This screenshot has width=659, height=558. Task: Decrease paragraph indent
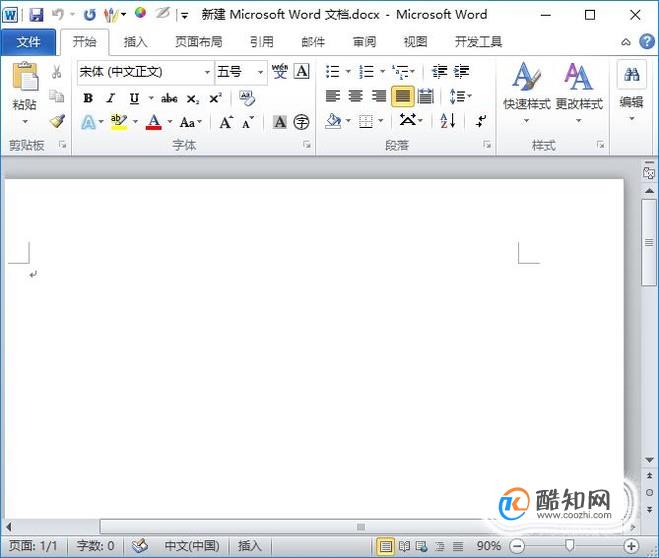[440, 71]
